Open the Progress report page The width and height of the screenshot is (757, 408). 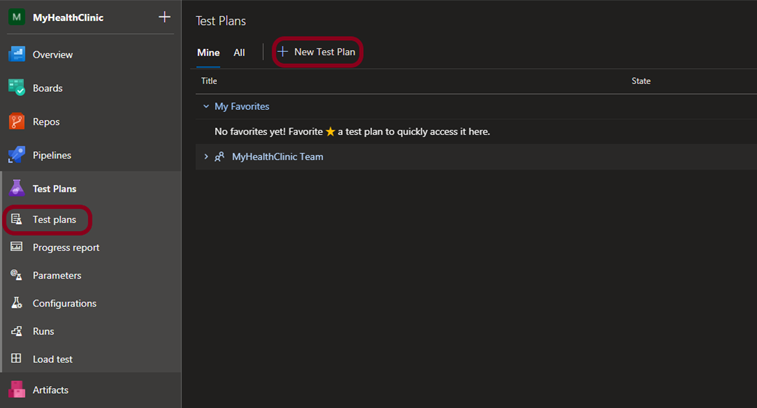(x=66, y=247)
